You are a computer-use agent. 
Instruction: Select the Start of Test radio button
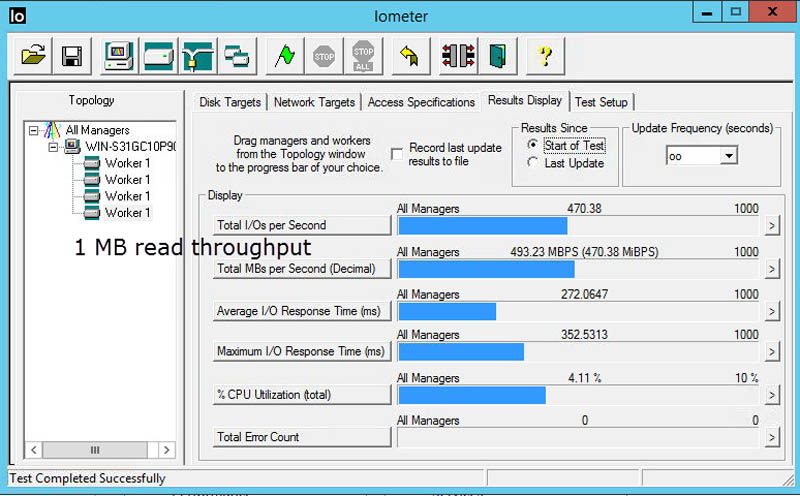(533, 145)
